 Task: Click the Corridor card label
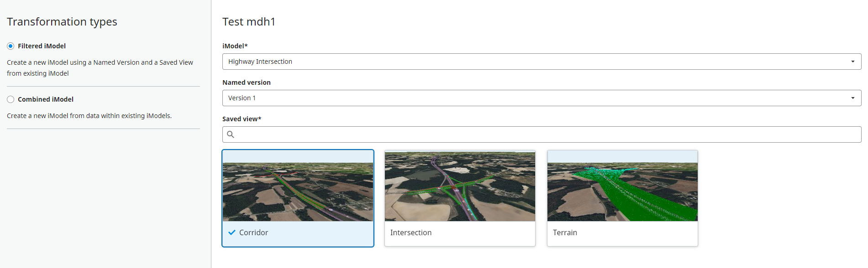coord(253,232)
